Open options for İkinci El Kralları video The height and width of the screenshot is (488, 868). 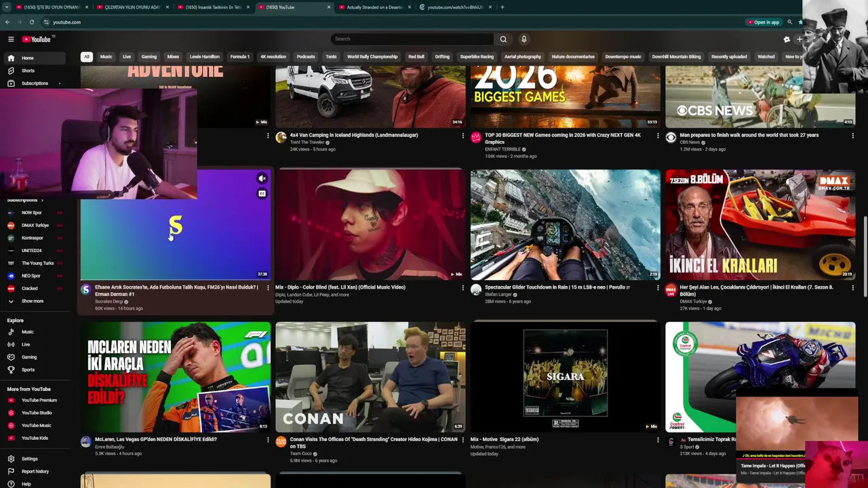pos(853,288)
